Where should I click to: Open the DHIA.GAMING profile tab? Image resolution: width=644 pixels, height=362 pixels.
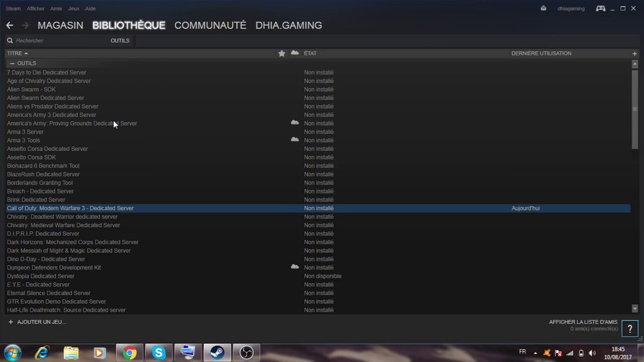[x=289, y=25]
